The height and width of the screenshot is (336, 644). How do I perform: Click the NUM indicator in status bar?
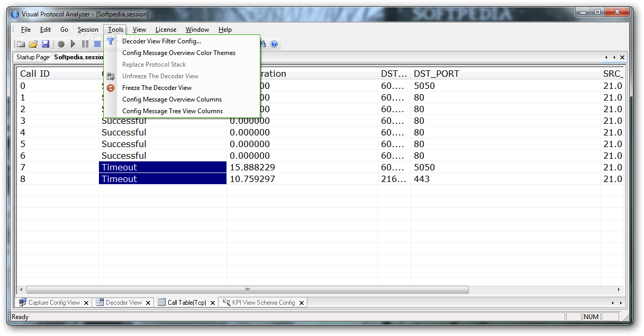tap(591, 317)
